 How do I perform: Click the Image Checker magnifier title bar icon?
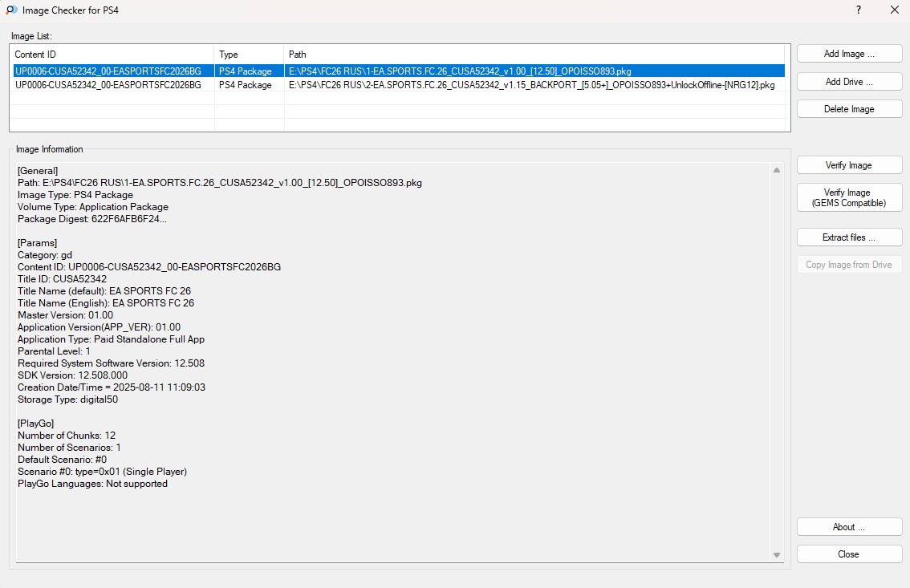(11, 10)
